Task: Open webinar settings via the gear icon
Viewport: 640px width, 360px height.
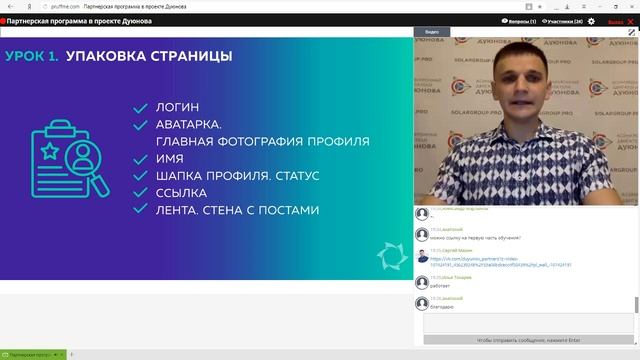Action: [591, 21]
